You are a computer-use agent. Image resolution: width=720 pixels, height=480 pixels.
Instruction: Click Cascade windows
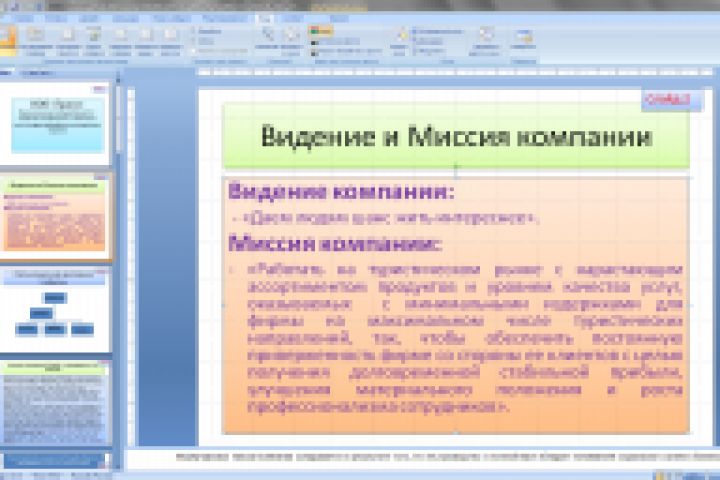[427, 41]
